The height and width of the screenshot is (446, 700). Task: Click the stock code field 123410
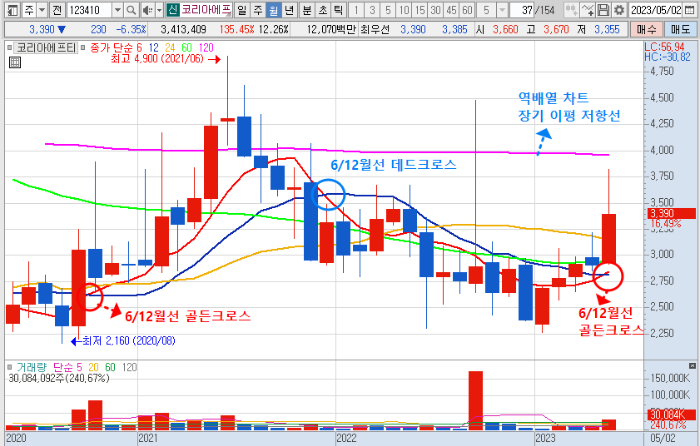(x=89, y=10)
